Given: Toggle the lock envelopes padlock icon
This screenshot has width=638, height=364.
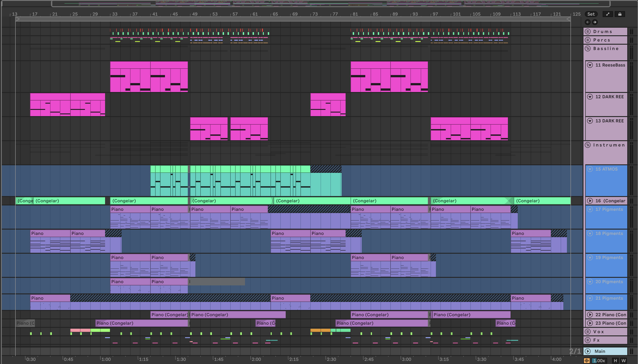Looking at the screenshot, I should [620, 14].
